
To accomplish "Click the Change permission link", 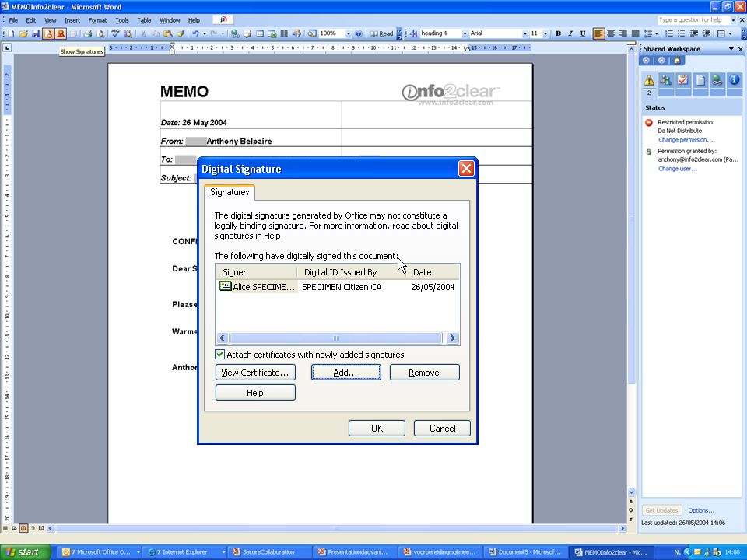I will (x=686, y=140).
